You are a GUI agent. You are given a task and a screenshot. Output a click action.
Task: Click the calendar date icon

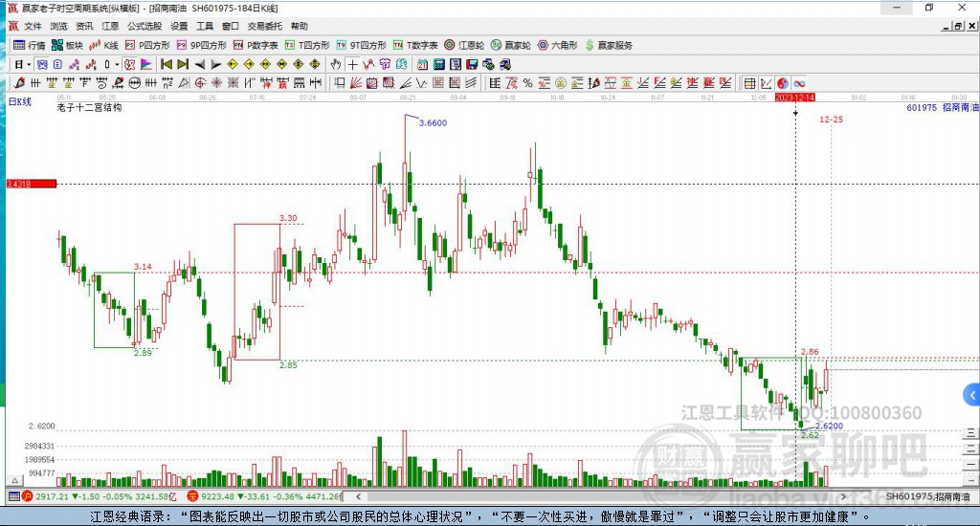click(423, 64)
